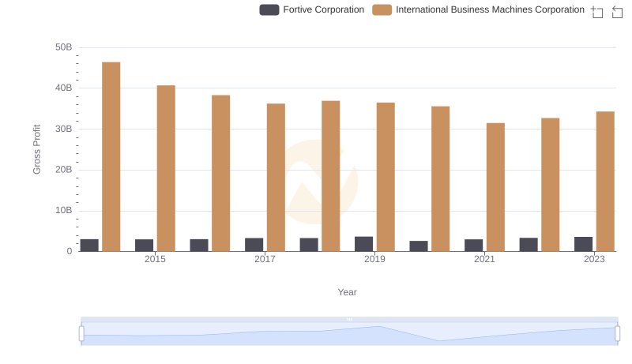Screen dimensions: 632x364
Task: Toggle Fortive Corporation legend series
Action: click(311, 9)
